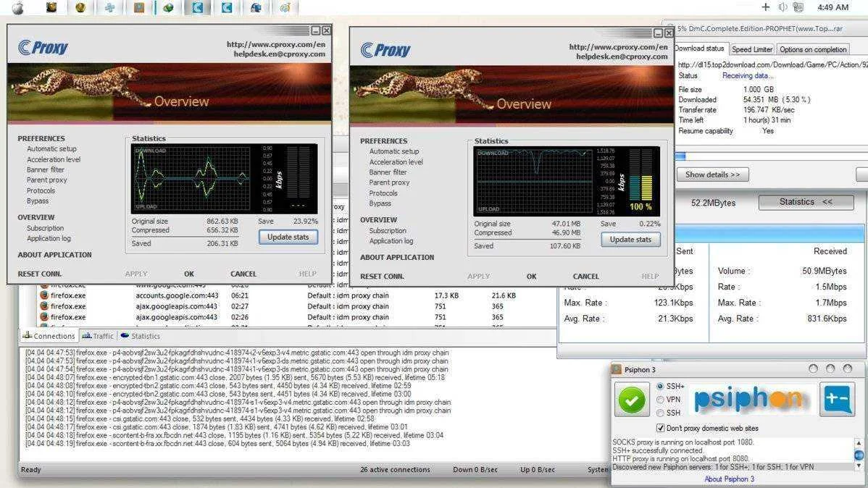Click the Firefox icon on the accounts.google.com row
This screenshot has height=488, width=868.
click(44, 295)
